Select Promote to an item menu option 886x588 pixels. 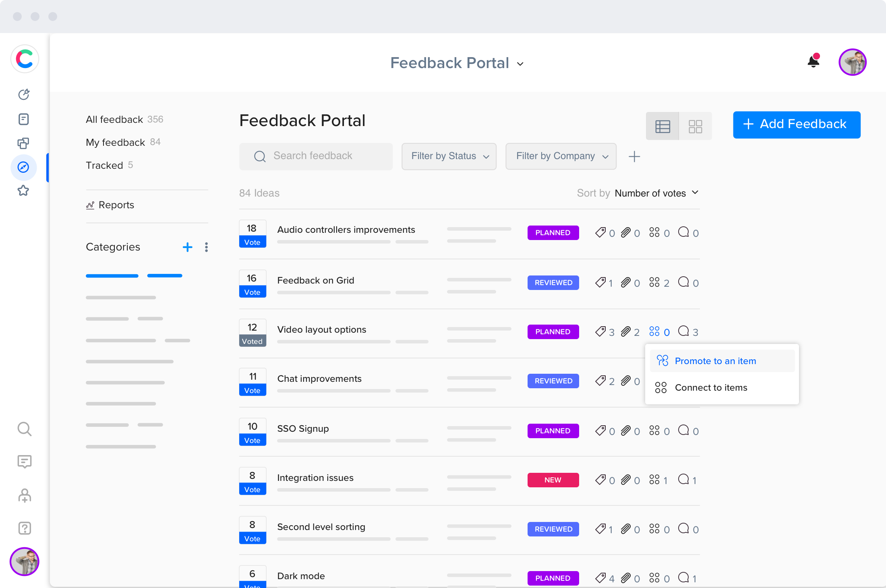click(x=715, y=361)
